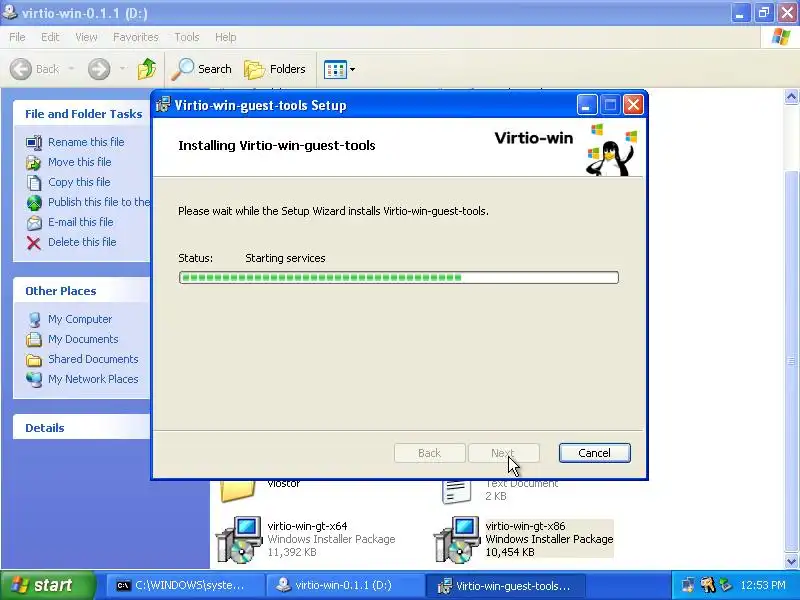Click the My Network Places icon
800x600 pixels.
(x=34, y=380)
